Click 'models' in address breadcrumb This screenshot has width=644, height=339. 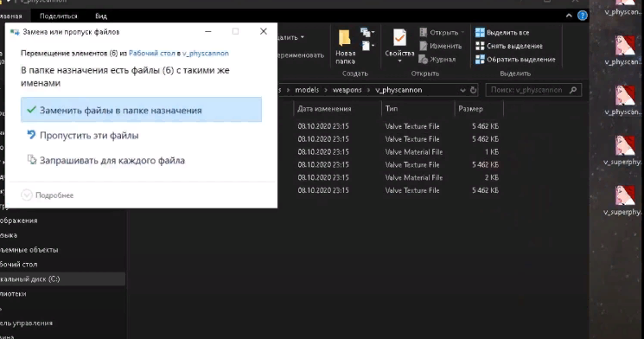click(307, 90)
